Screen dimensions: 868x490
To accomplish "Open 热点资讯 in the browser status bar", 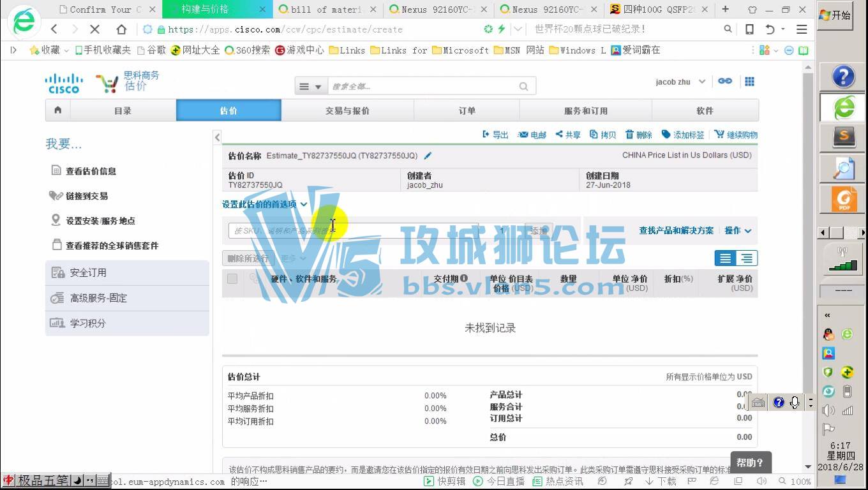I will point(558,482).
